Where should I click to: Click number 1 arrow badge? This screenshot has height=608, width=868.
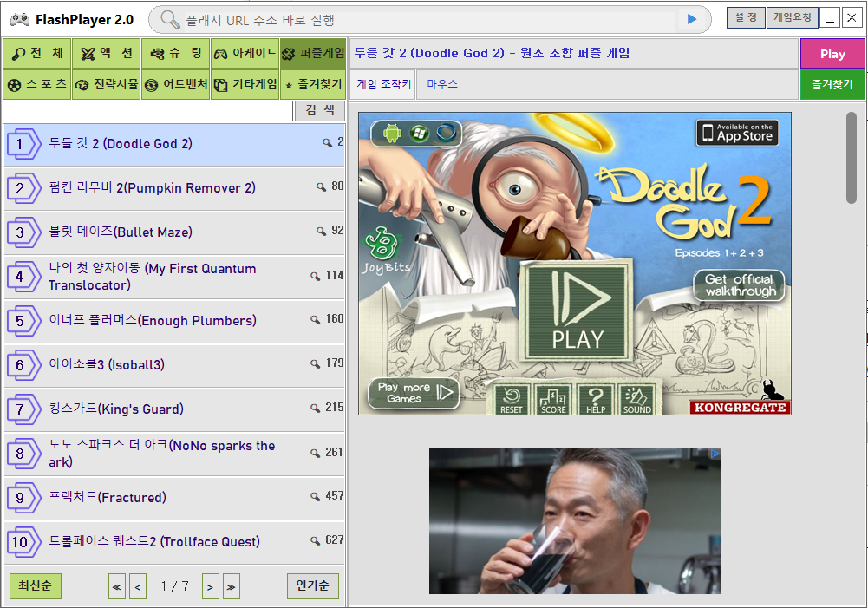point(23,144)
